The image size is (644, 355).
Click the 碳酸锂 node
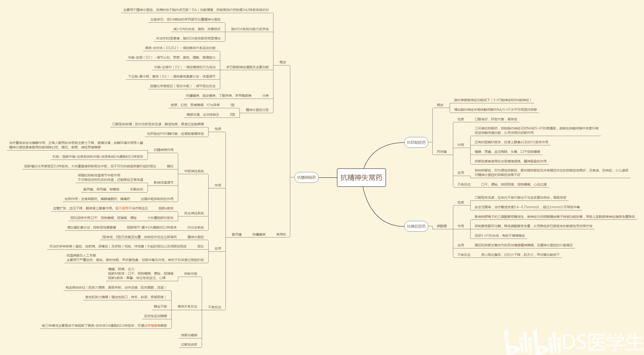[442, 226]
